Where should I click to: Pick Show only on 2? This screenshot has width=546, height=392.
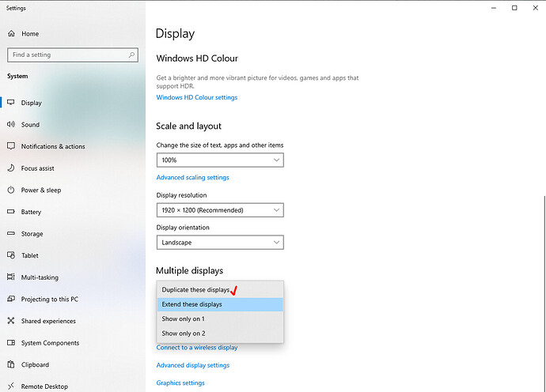coord(183,334)
